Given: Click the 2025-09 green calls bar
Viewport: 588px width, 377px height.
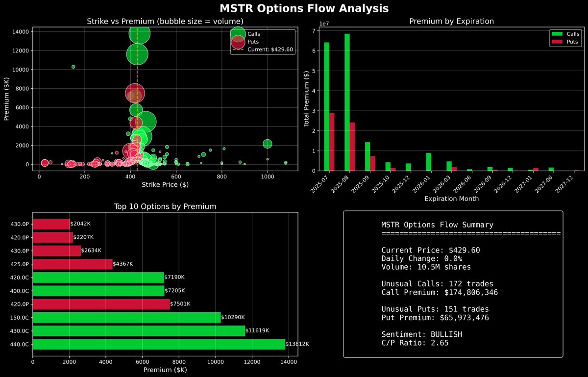Looking at the screenshot, I should 367,156.
